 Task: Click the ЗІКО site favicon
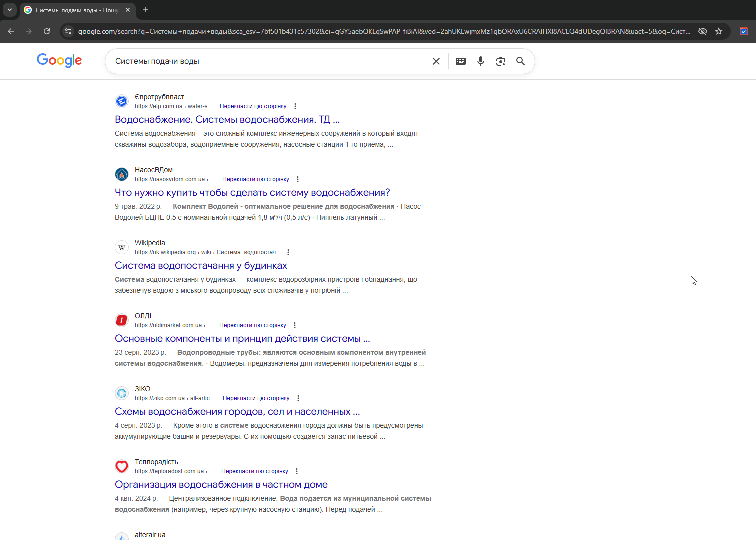pyautogui.click(x=122, y=393)
